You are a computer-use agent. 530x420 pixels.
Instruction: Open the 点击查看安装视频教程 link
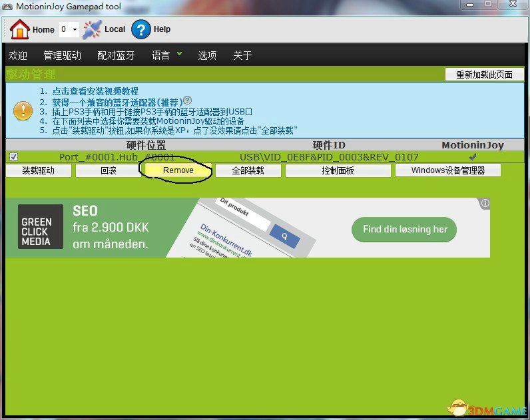[x=95, y=91]
